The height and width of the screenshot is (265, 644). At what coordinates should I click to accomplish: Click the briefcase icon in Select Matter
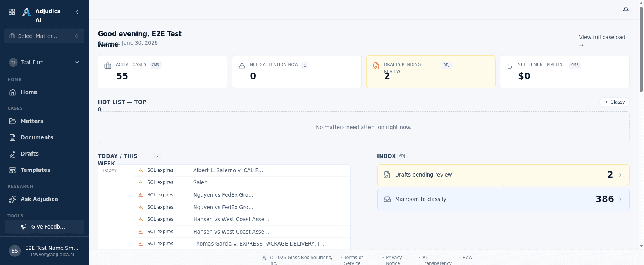tap(12, 36)
